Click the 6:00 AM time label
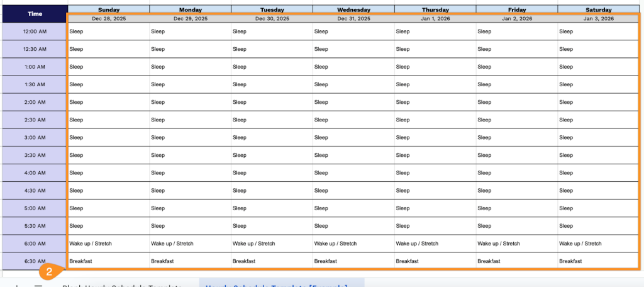The image size is (644, 287). [35, 243]
